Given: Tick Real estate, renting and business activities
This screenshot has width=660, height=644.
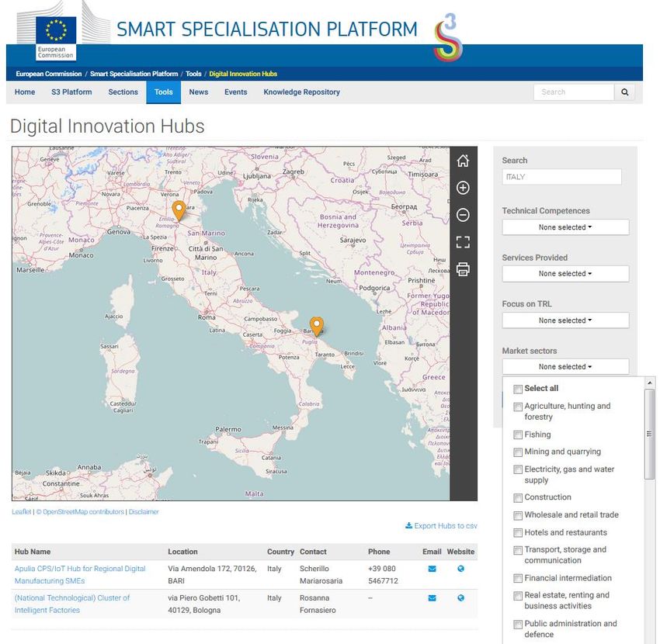Looking at the screenshot, I should click(x=518, y=596).
